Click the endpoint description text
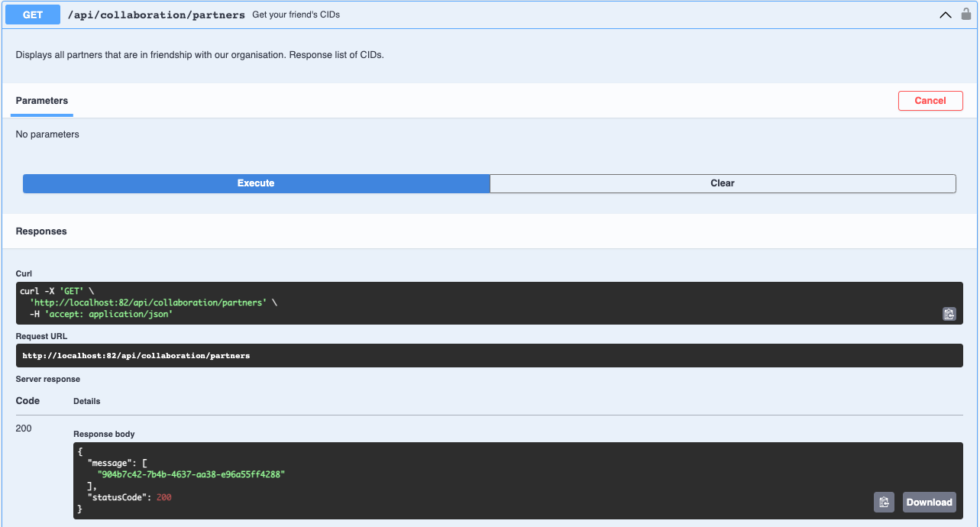The image size is (980, 527). [199, 55]
